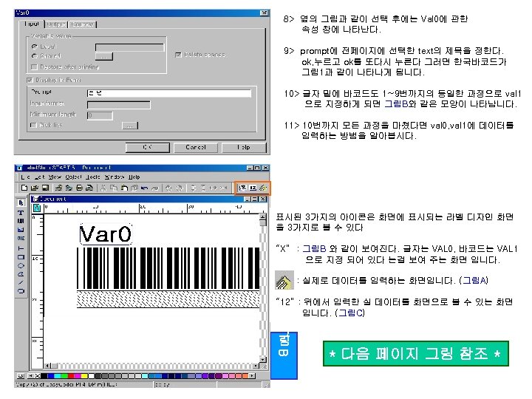Open the Edit menu
Image resolution: width=532 pixels, height=399 pixels.
(39, 177)
